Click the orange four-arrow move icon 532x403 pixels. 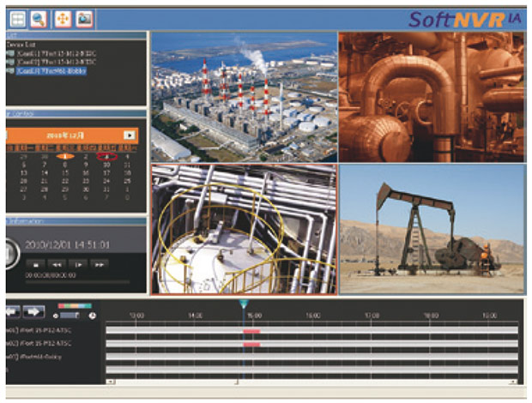(x=63, y=17)
